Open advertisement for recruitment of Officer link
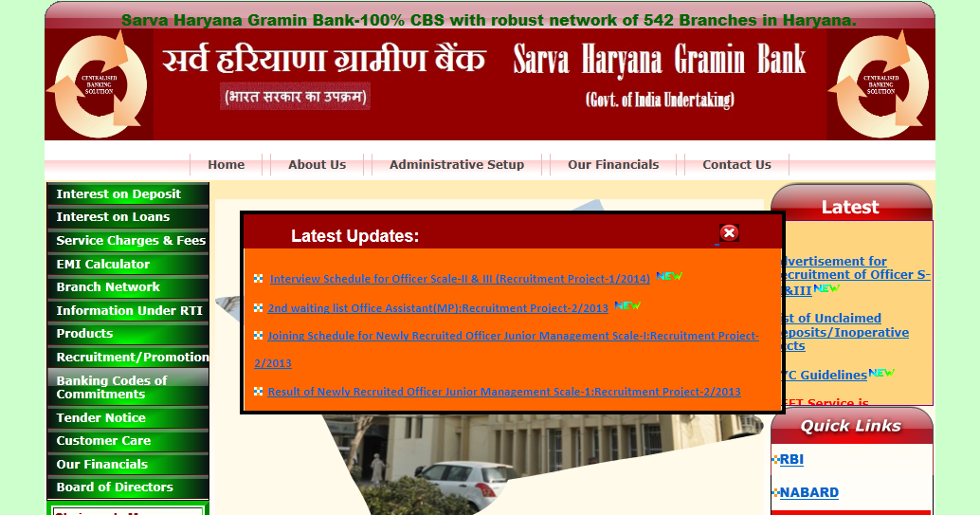 pyautogui.click(x=855, y=275)
